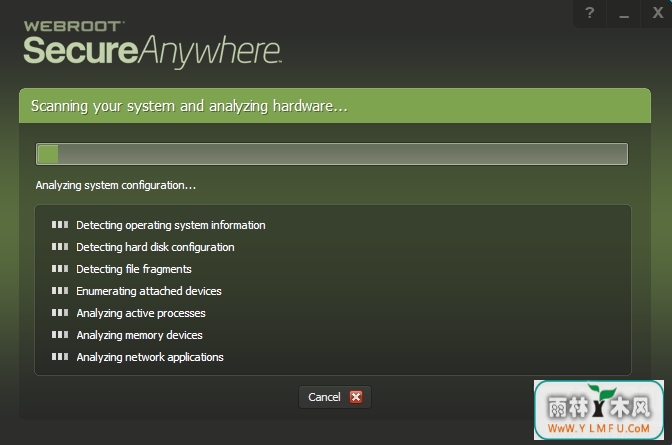The height and width of the screenshot is (445, 672).
Task: Click status icon beside 'Detecting hard disk configuration'
Action: coord(60,247)
